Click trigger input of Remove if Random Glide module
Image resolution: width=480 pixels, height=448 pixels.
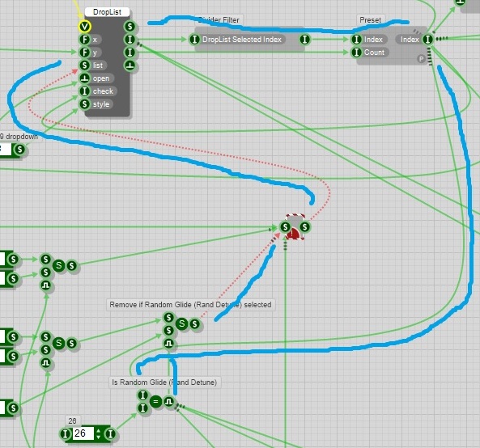[168, 344]
